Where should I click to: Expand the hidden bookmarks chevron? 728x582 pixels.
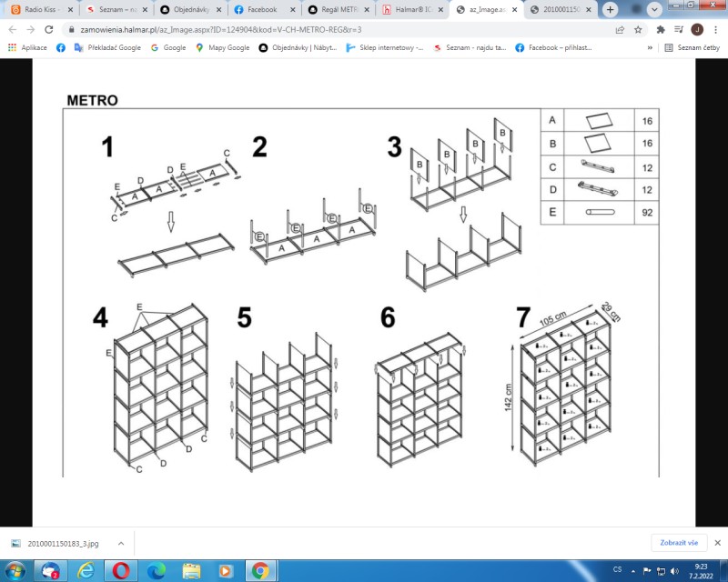(650, 47)
